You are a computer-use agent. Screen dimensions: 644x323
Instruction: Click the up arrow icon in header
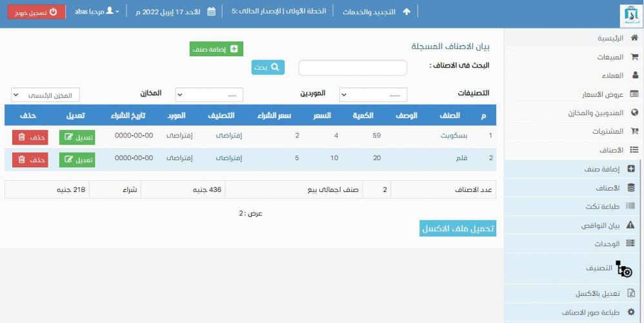406,12
